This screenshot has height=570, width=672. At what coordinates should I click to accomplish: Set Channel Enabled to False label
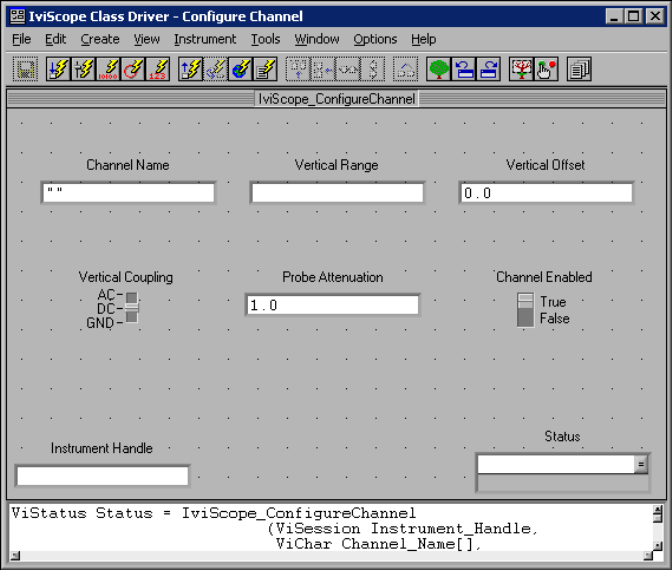tap(555, 318)
